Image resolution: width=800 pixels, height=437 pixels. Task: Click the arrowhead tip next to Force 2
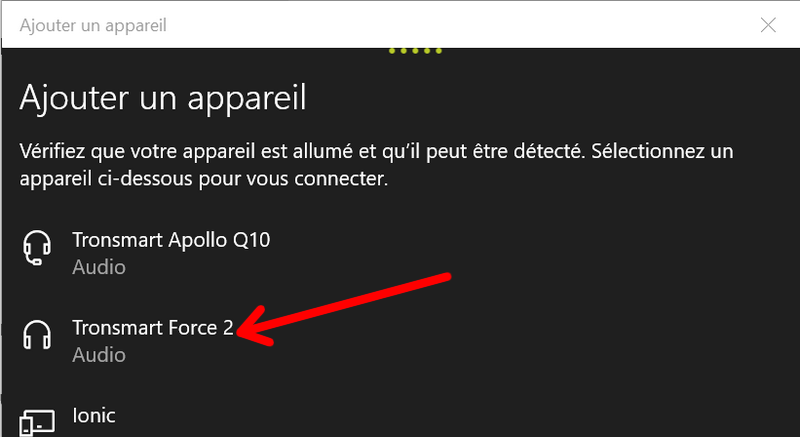pos(241,330)
